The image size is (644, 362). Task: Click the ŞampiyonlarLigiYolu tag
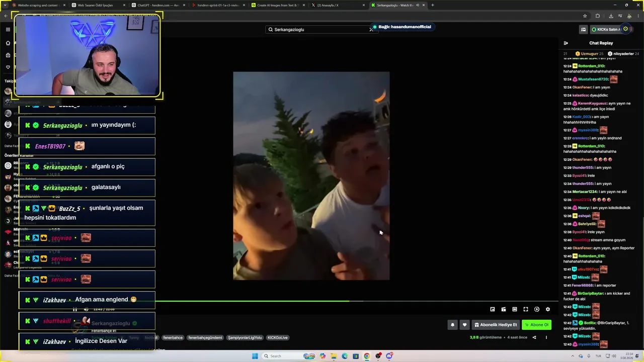pyautogui.click(x=245, y=338)
